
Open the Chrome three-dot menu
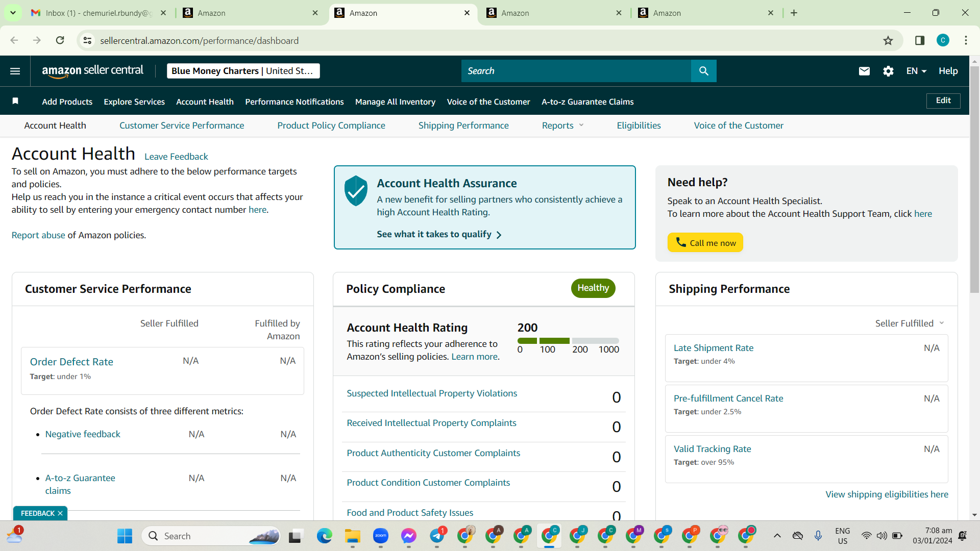click(x=966, y=40)
